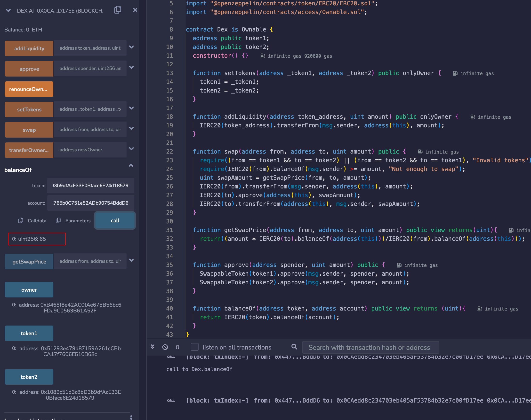
Task: Select the owner address result text
Action: (70, 308)
